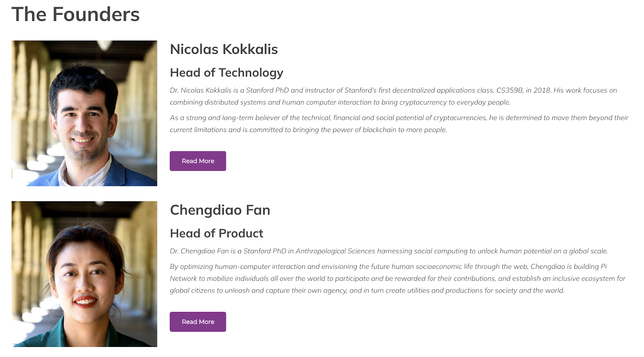
Task: Open the Chengdiao Fan profile photo
Action: point(84,274)
